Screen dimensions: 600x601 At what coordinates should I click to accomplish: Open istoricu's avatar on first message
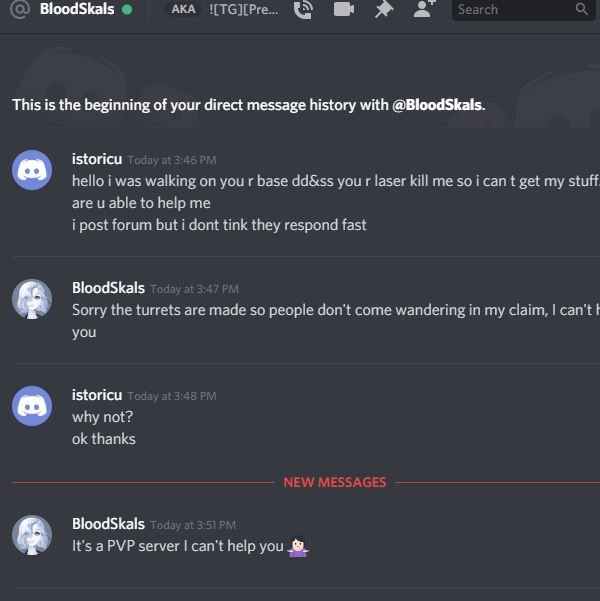(32, 170)
